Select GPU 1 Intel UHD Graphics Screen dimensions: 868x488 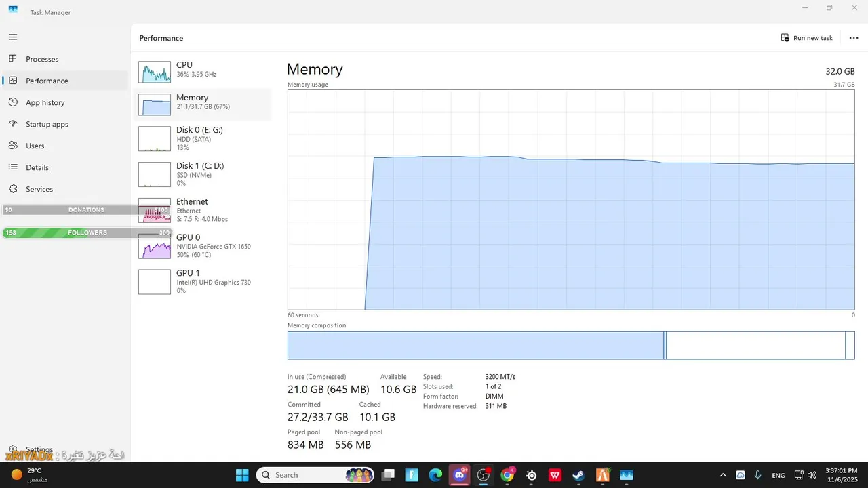tap(202, 283)
